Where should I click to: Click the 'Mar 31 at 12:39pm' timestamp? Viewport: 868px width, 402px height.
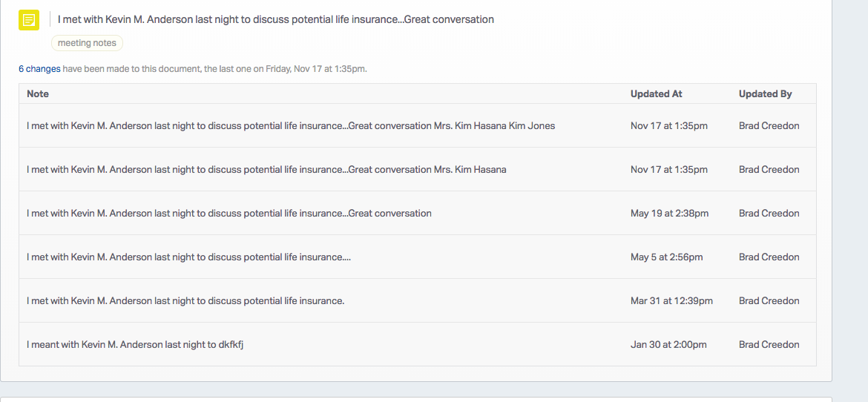(x=671, y=301)
